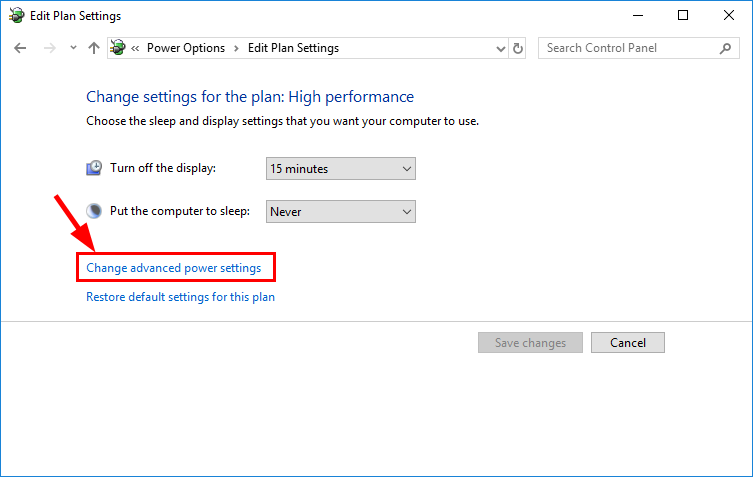Go back using the left arrow
This screenshot has width=753, height=477.
(x=20, y=48)
